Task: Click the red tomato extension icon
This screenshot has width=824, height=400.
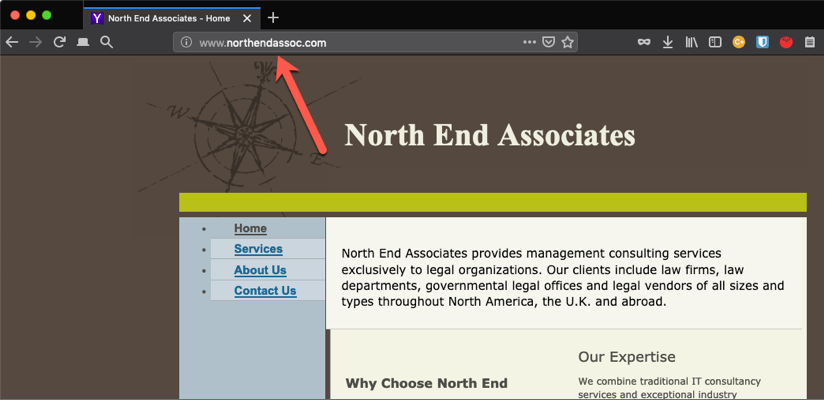Action: tap(786, 43)
